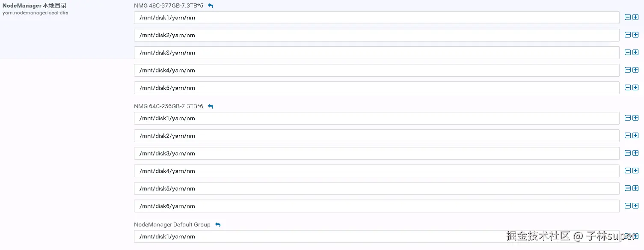Add path after disk5 in 48C-377GB group
Viewport: 644px width, 250px height.
635,88
